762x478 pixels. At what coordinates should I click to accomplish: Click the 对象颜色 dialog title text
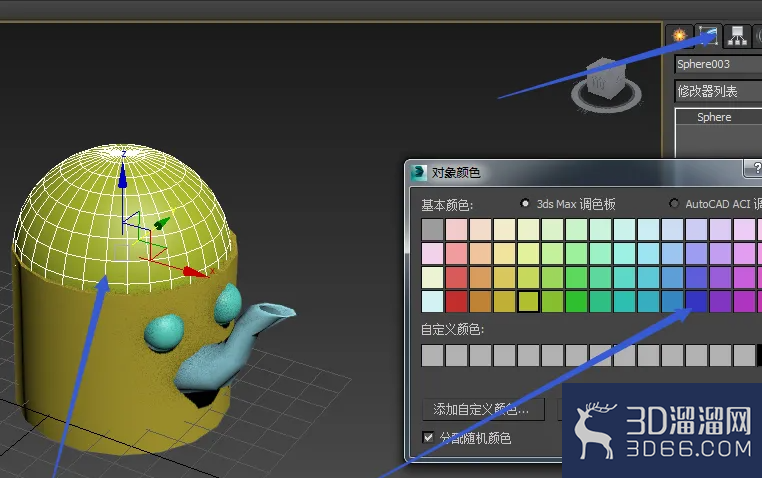(455, 172)
